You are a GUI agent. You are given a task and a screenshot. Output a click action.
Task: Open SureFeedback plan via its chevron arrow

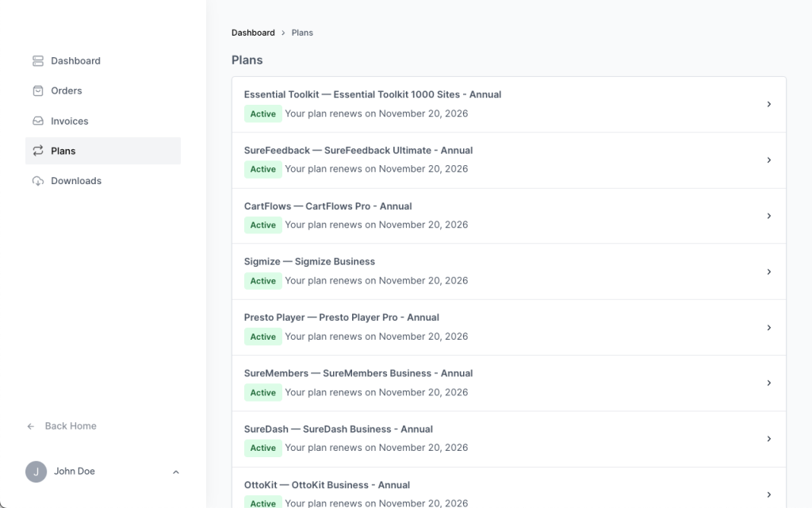click(x=768, y=160)
